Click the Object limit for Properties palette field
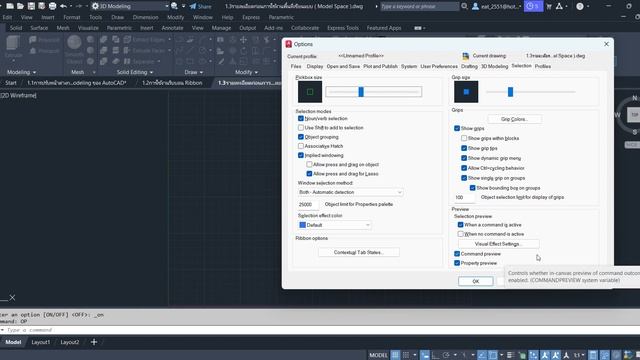 pyautogui.click(x=308, y=204)
